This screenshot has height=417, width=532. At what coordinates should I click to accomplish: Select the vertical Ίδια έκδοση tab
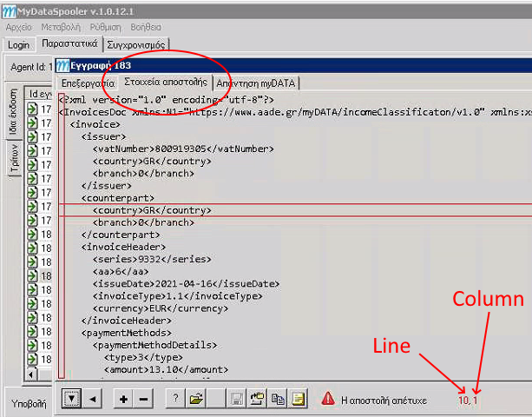click(13, 111)
